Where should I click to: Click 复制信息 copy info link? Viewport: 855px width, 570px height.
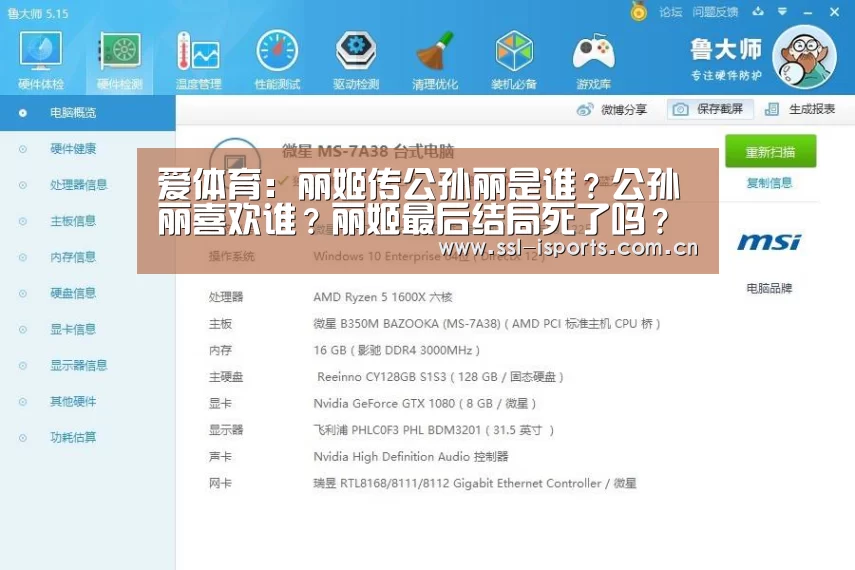[x=769, y=183]
